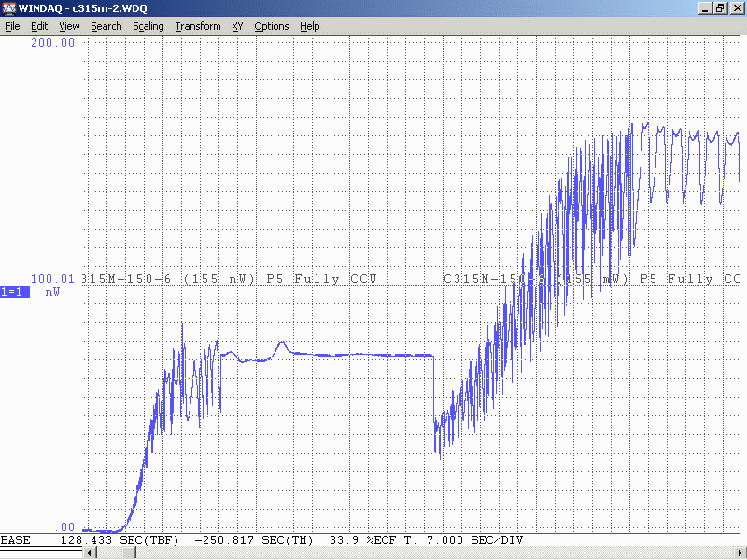The height and width of the screenshot is (560, 747).
Task: Select the XY menu
Action: tap(237, 26)
